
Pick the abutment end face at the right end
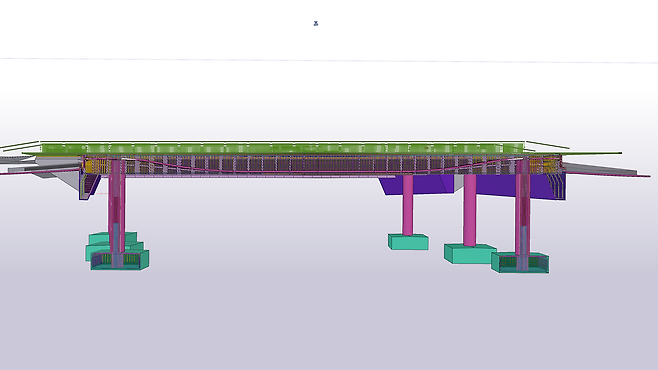557,186
